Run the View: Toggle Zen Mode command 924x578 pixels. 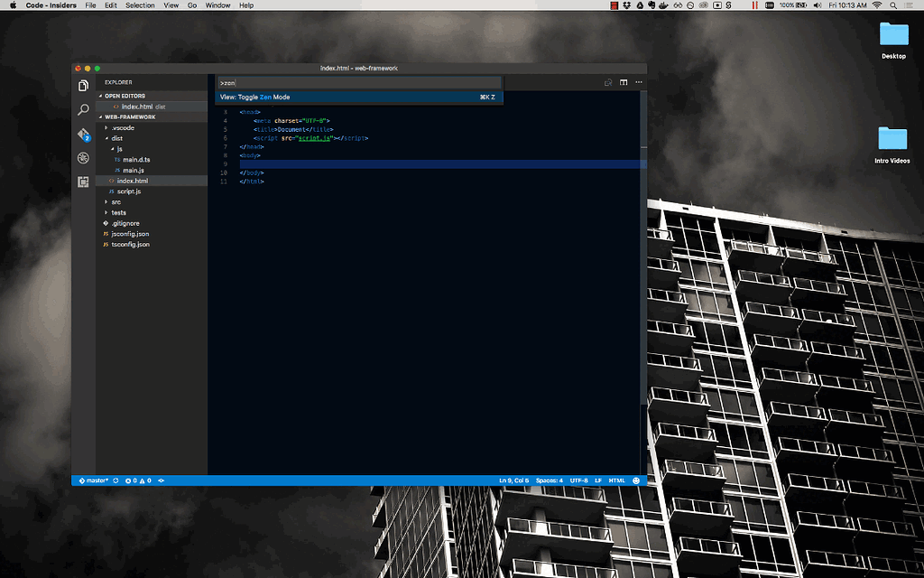pyautogui.click(x=271, y=97)
